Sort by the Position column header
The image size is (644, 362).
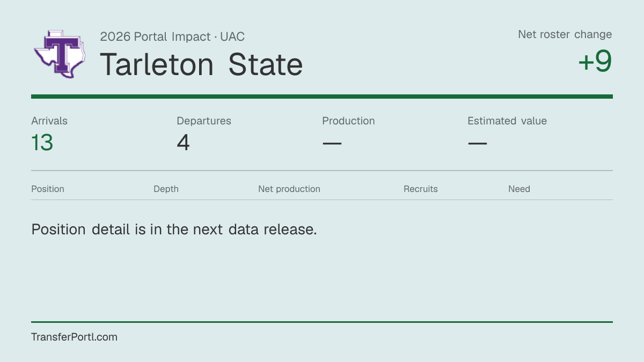tap(48, 189)
